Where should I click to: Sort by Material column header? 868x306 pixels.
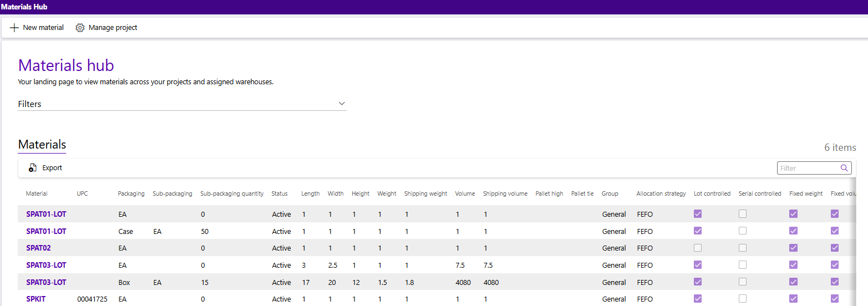(37, 194)
